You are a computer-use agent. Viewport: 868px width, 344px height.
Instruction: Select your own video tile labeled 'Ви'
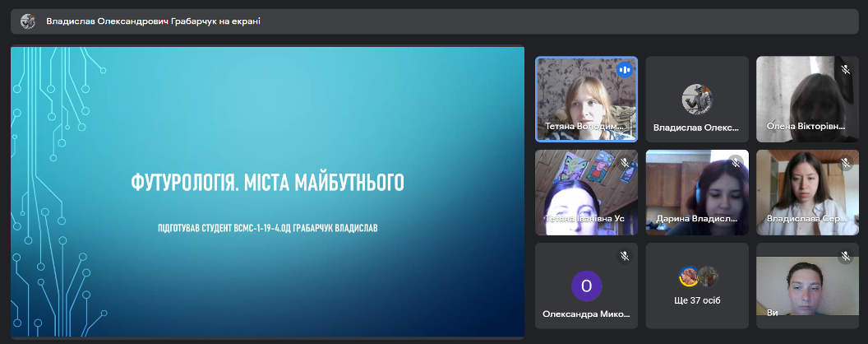[808, 286]
